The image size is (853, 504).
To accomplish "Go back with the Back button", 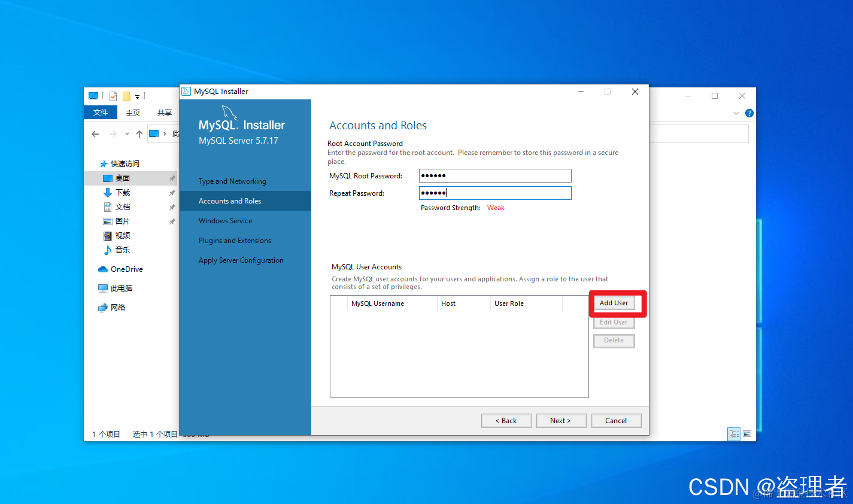I will click(506, 421).
